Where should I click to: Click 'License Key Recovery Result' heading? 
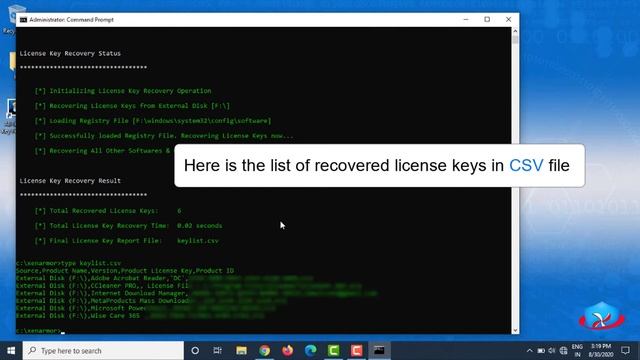70,181
